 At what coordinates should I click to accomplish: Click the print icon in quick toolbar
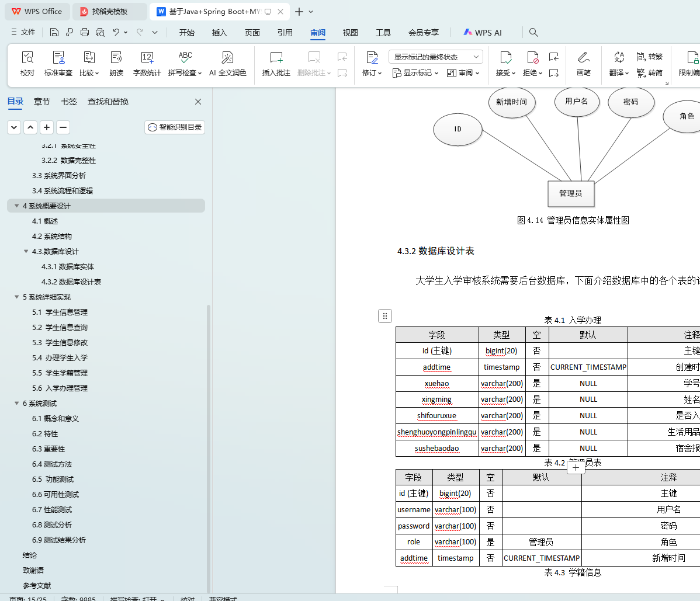click(84, 32)
